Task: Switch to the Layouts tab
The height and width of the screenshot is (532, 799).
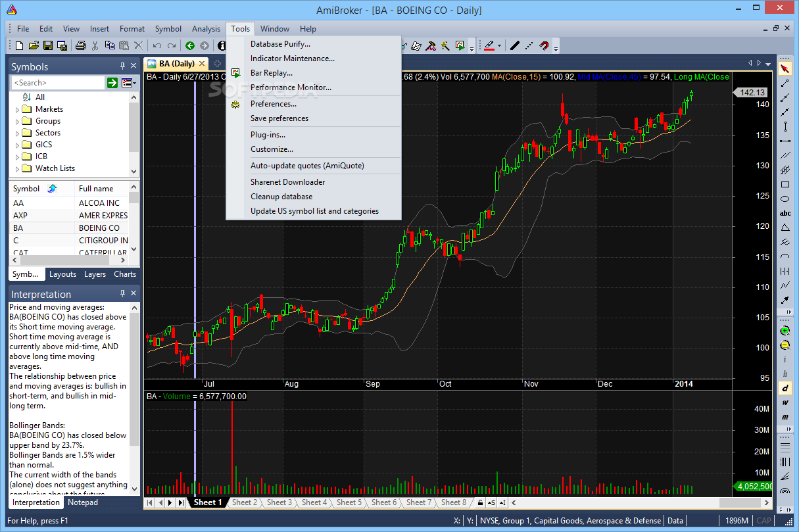Action: [x=62, y=274]
